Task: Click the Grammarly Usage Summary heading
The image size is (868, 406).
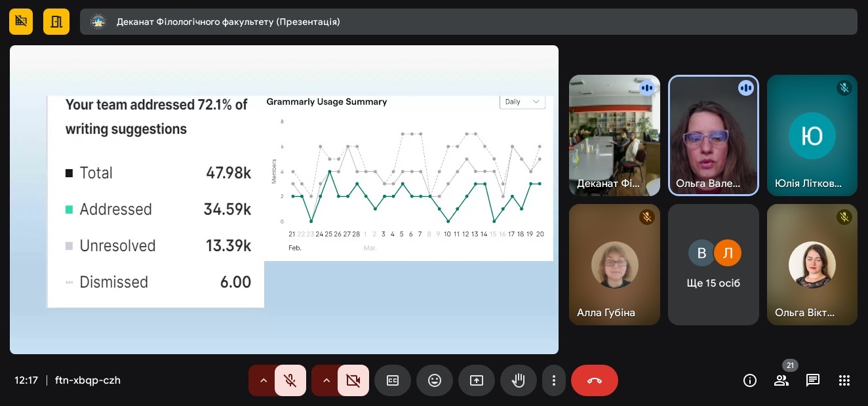Action: point(326,102)
